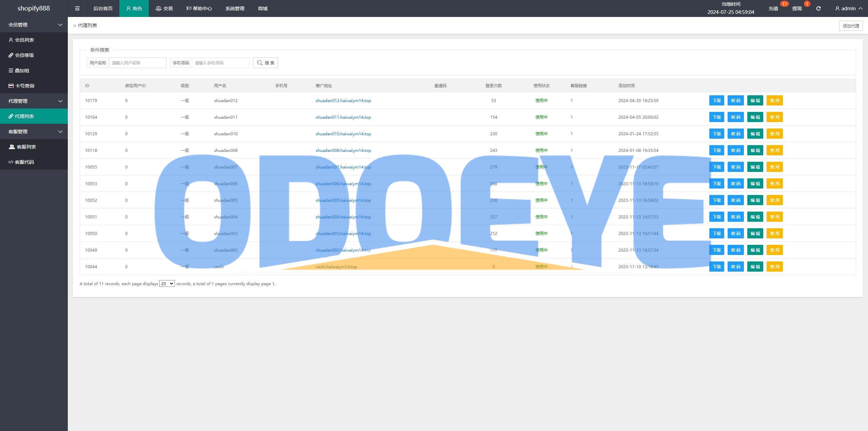Click the 代理列表 breadcrumb text
The height and width of the screenshot is (431, 868).
pos(87,25)
